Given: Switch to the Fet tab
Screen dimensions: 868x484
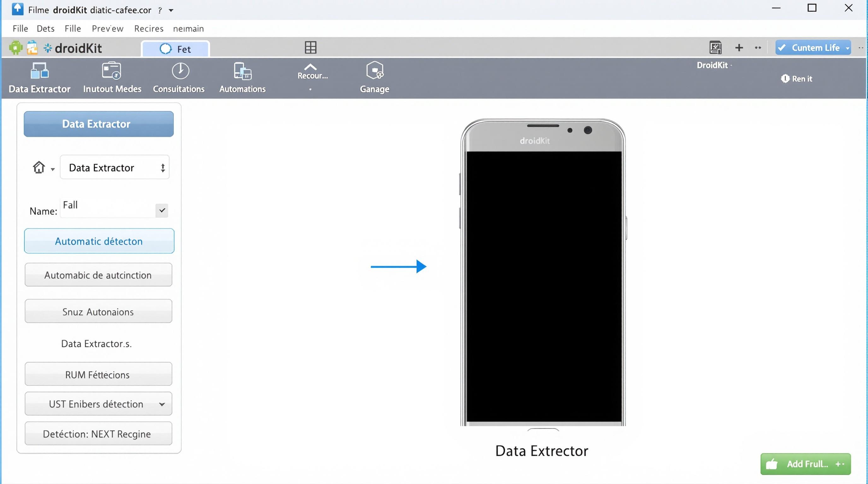Looking at the screenshot, I should tap(176, 49).
